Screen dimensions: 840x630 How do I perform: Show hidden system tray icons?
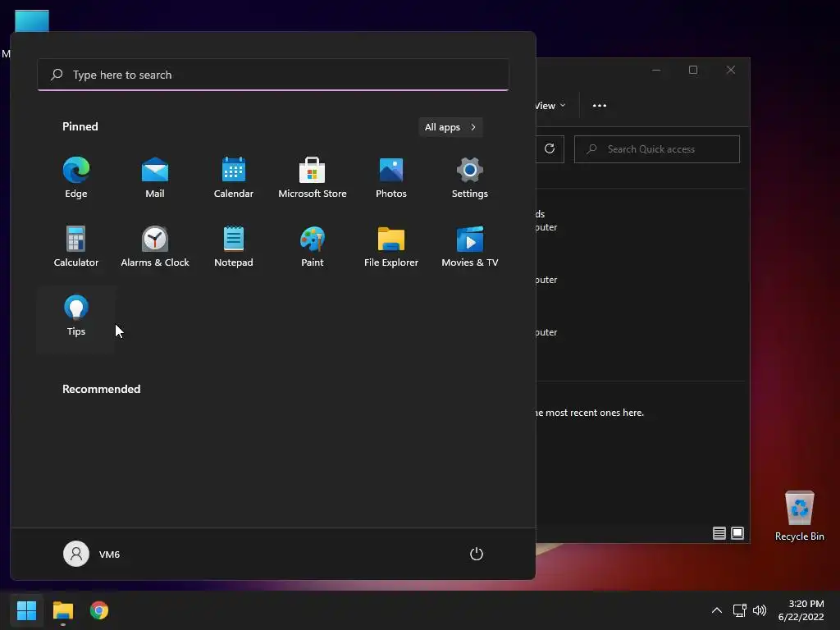point(717,610)
